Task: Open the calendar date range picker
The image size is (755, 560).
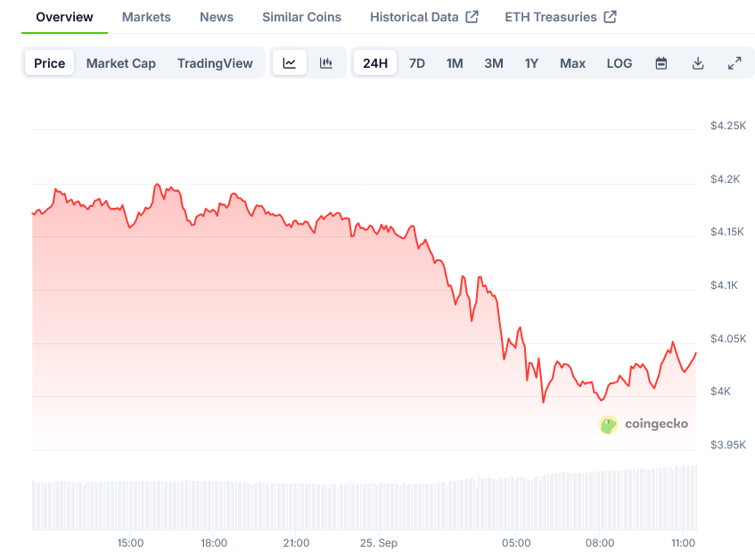Action: click(661, 63)
